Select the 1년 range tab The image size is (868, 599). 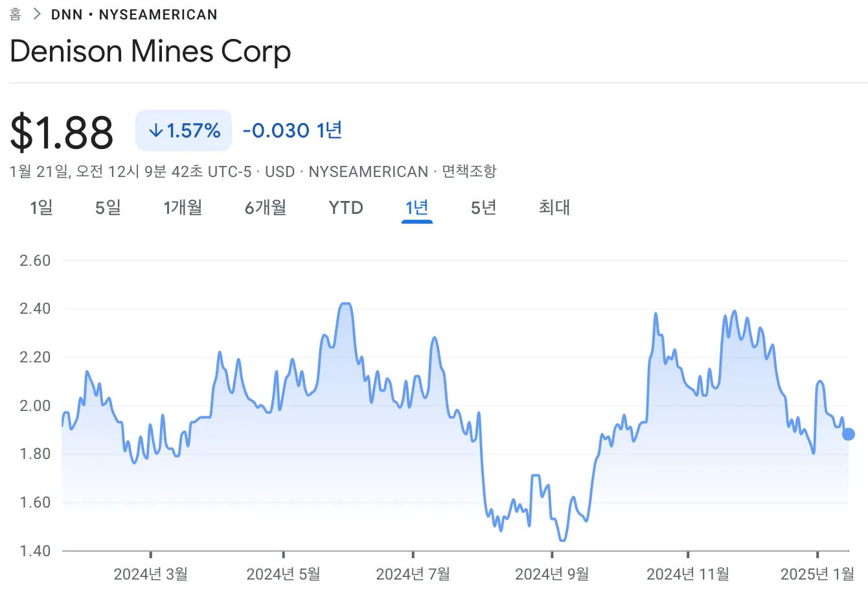[x=417, y=207]
